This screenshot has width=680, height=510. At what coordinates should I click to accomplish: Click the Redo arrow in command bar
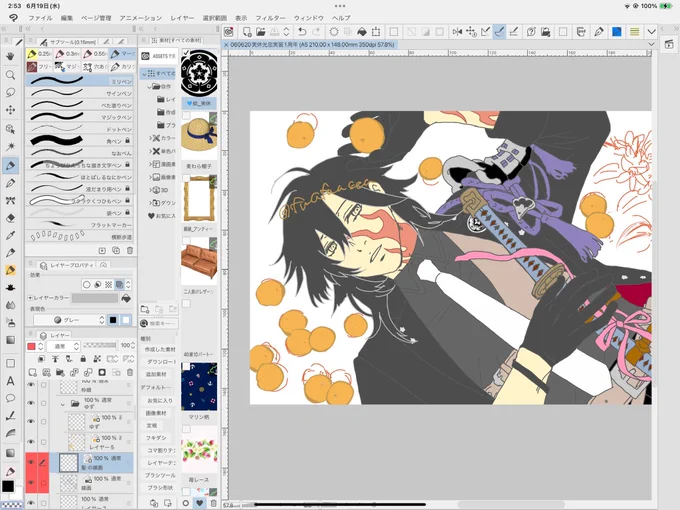[316, 32]
